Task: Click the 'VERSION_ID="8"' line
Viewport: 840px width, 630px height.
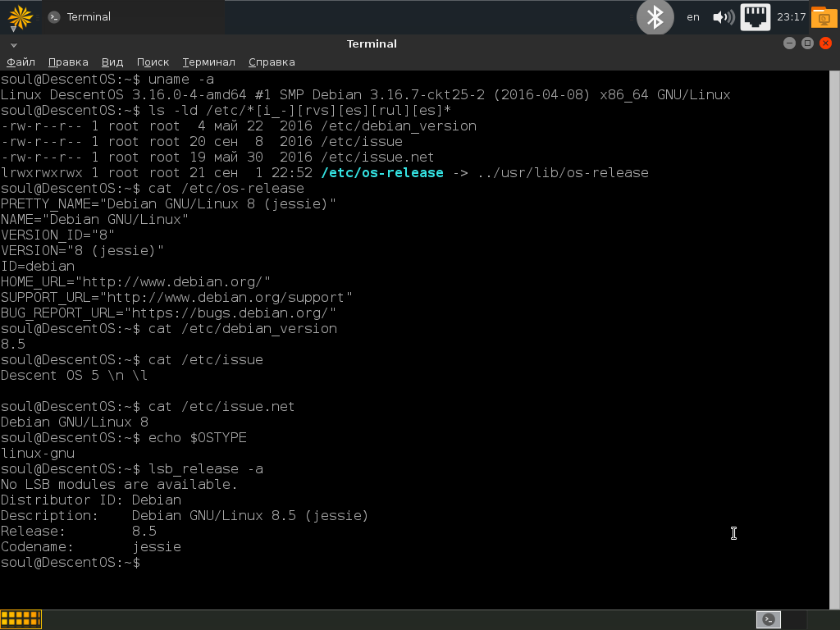Action: coord(57,235)
